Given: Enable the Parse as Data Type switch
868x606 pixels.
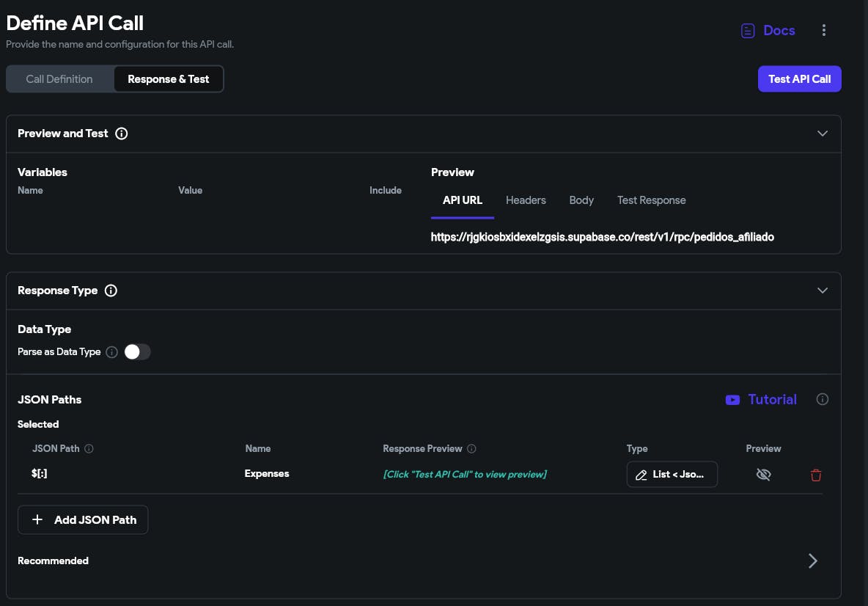Looking at the screenshot, I should click(x=137, y=352).
